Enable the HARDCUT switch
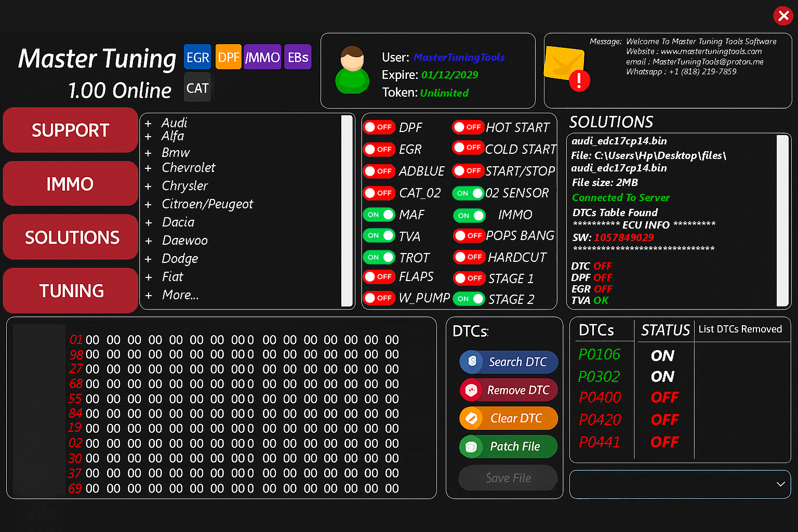 470,257
